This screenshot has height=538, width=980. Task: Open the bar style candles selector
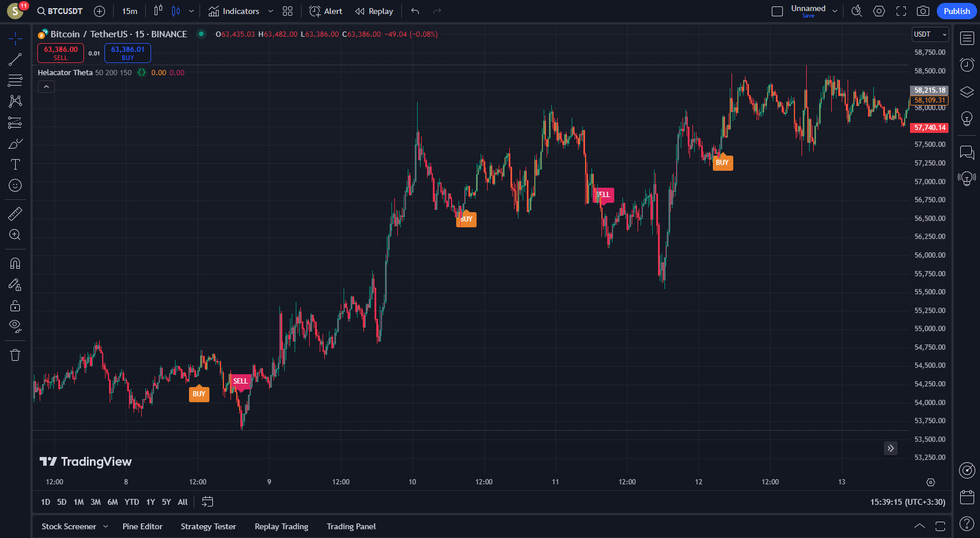coord(176,11)
